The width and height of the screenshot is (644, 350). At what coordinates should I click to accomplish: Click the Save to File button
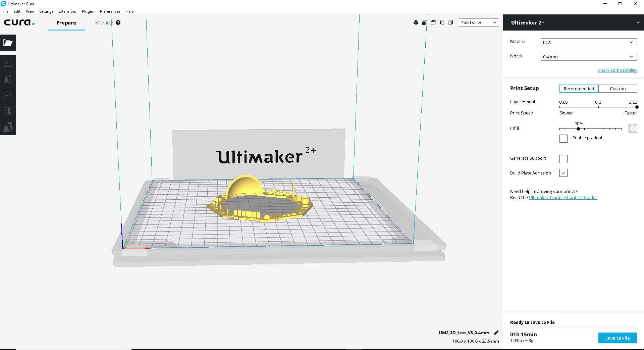pyautogui.click(x=618, y=338)
